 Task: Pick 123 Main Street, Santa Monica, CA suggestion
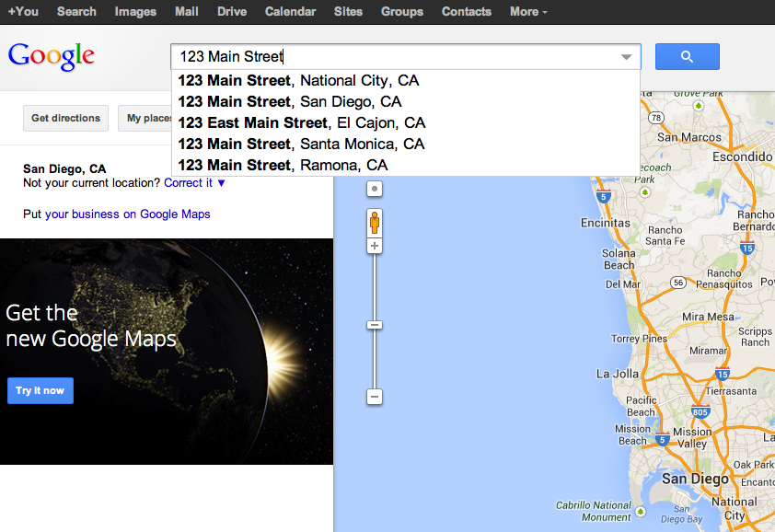(405, 144)
